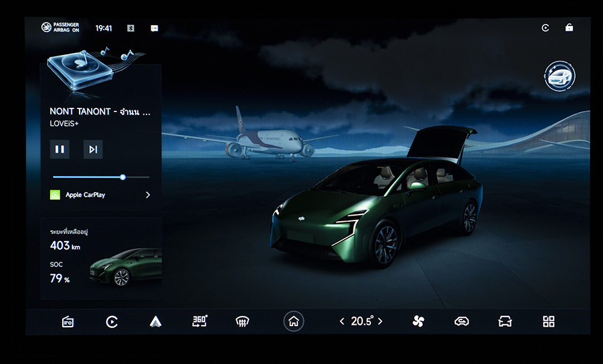Open the radio app in bottom bar
The image size is (603, 364).
(68, 322)
